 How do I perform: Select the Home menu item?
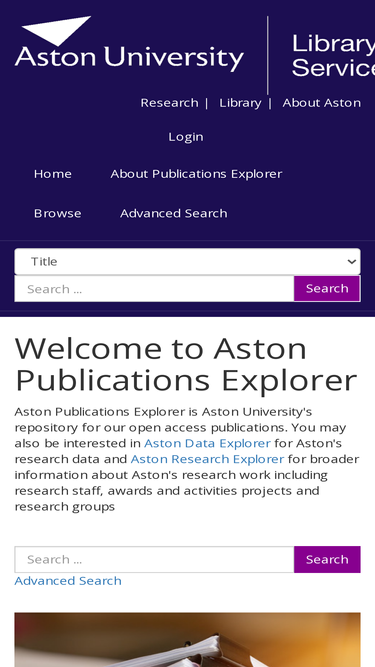53,174
